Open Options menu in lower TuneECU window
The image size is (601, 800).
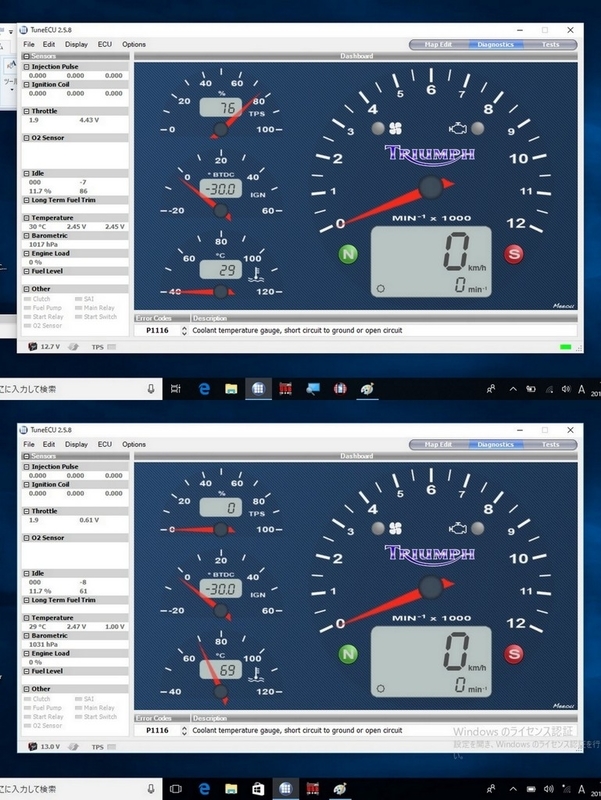point(134,444)
